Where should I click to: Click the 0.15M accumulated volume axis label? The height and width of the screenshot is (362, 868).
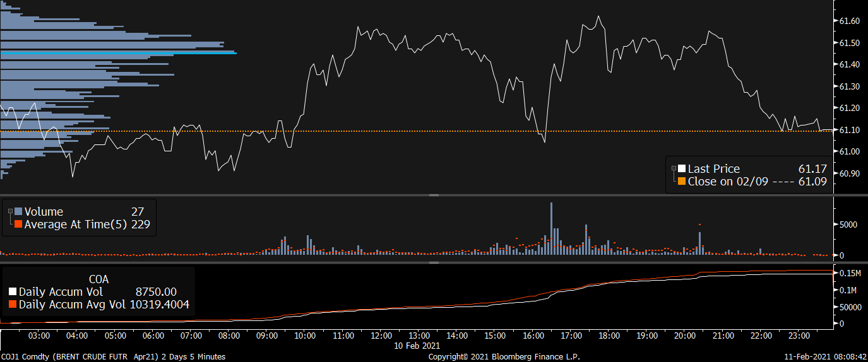tap(850, 273)
